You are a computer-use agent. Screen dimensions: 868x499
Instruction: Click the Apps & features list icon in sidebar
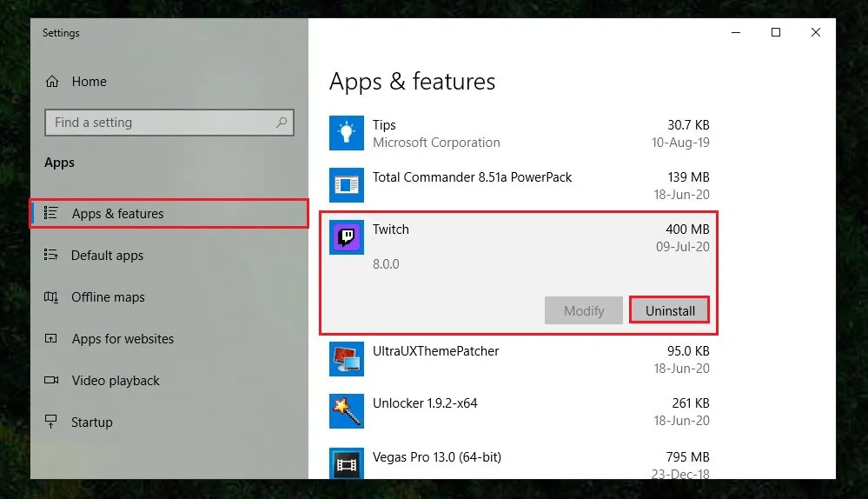51,213
